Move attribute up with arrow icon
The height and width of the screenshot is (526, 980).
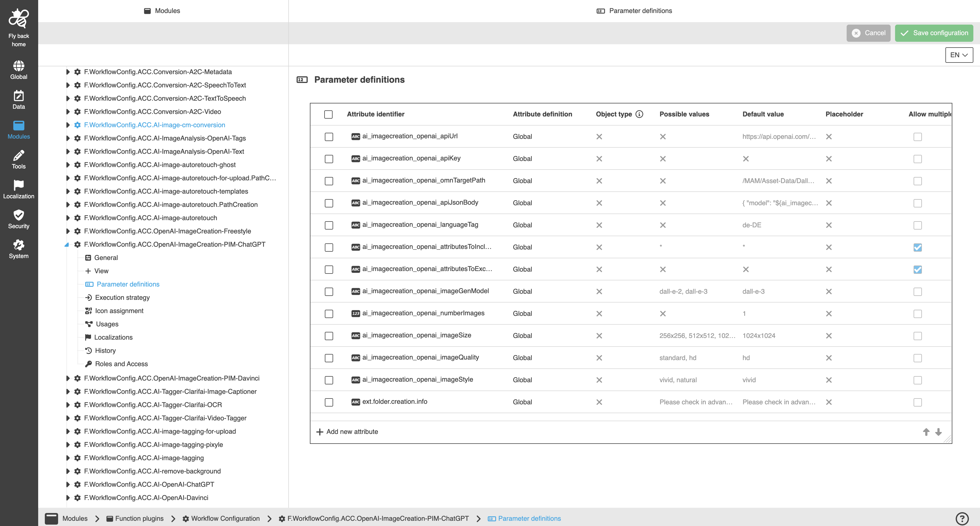coord(926,432)
